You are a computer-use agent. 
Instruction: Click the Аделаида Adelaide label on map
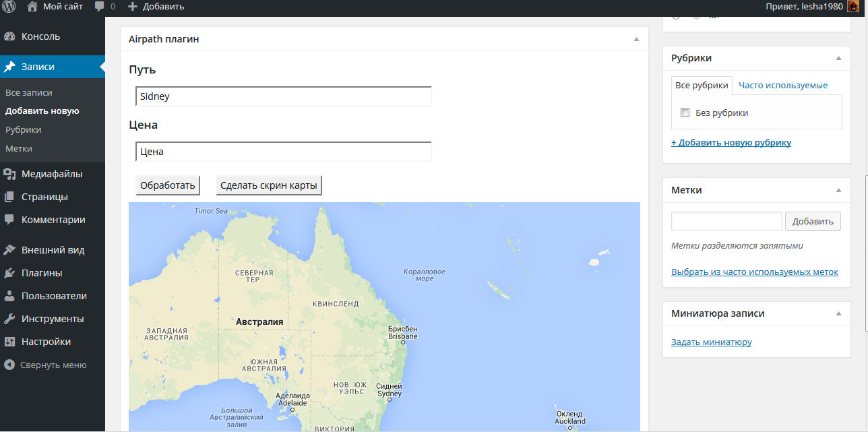click(x=292, y=399)
